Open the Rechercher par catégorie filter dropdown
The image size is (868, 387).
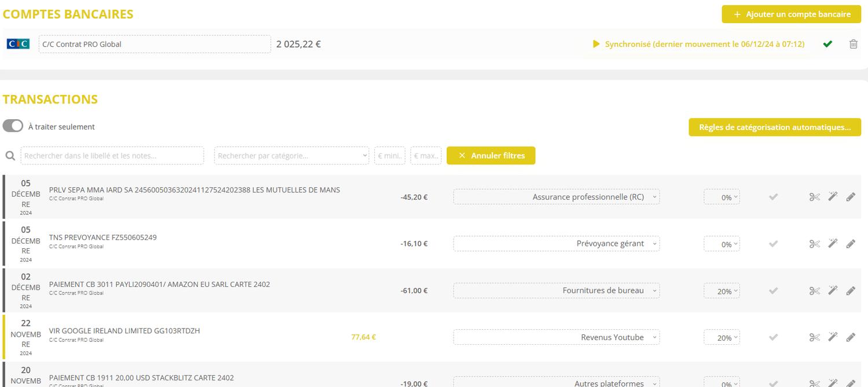point(292,156)
